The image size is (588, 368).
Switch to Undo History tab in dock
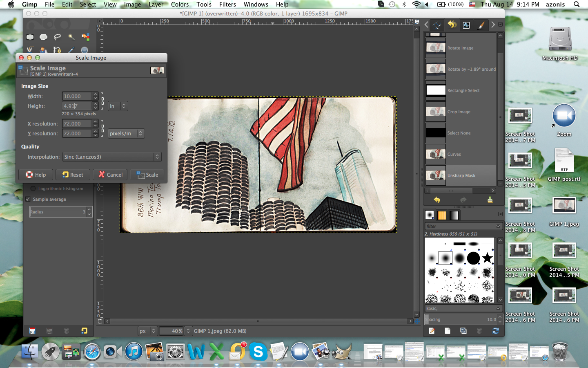tap(452, 25)
